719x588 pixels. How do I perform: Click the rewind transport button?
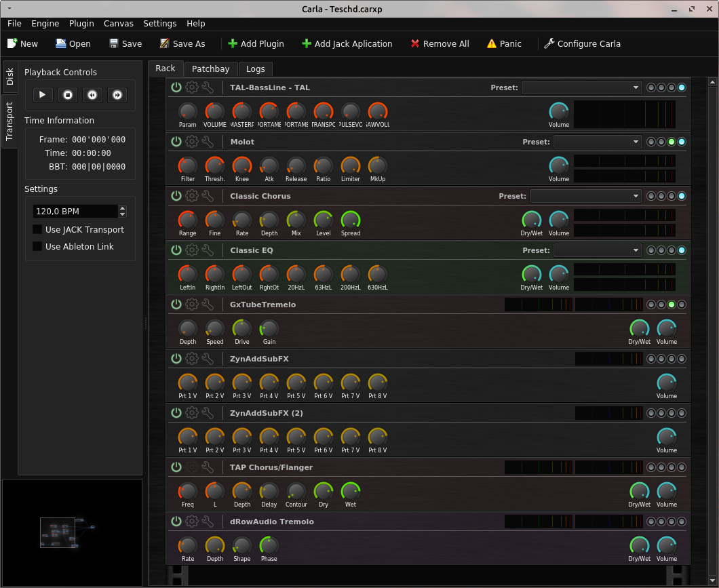(93, 95)
